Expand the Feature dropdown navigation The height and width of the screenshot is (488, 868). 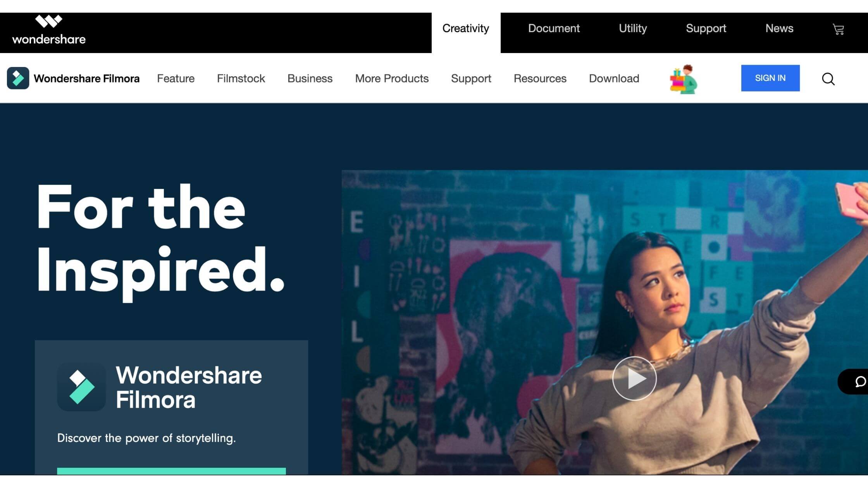tap(175, 78)
